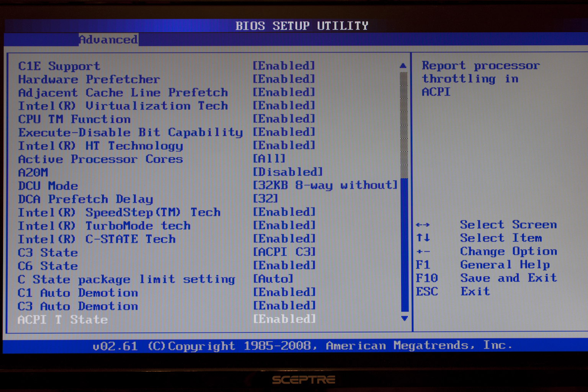Toggle Intel(R) SpeedStep(TM) Tech value
588x392 pixels.
click(284, 212)
